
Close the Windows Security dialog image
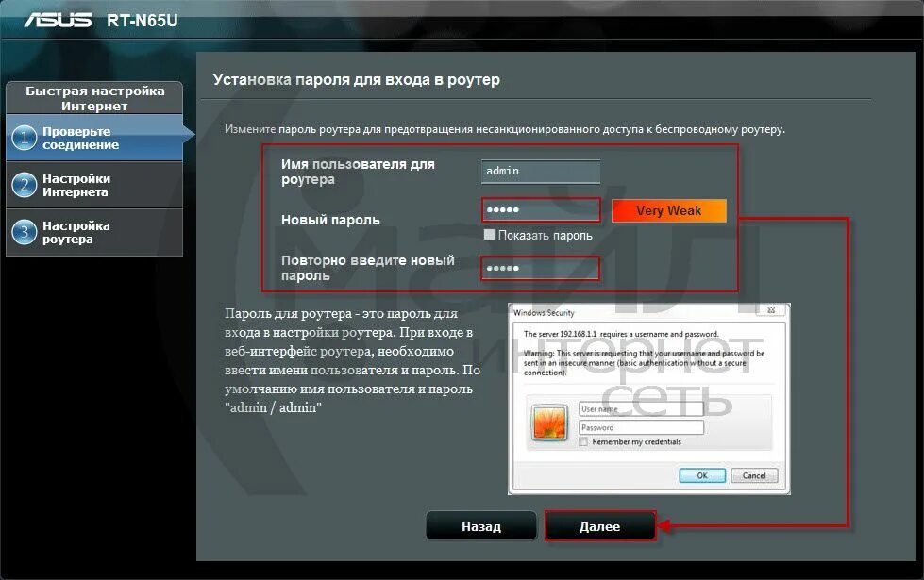771,309
